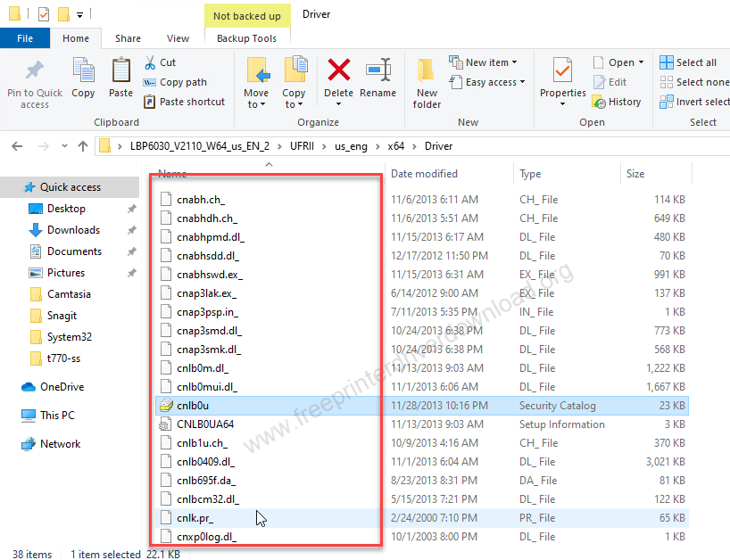
Task: Select Quick access in navigation pane
Action: point(71,187)
